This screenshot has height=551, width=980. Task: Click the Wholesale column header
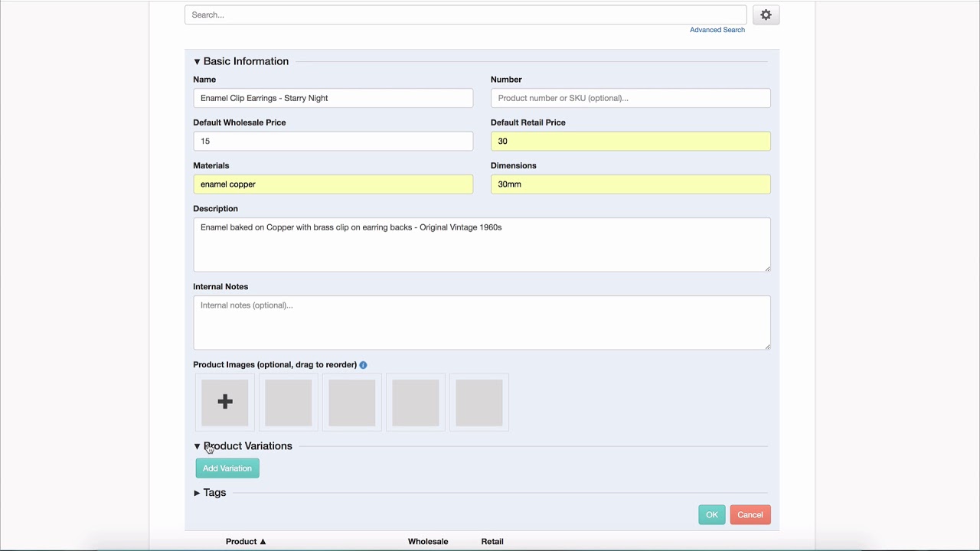click(428, 542)
